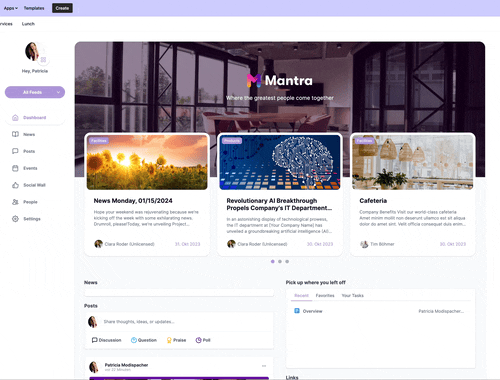500x380 pixels.
Task: Click the Mantra logo in the banner
Action: point(280,81)
